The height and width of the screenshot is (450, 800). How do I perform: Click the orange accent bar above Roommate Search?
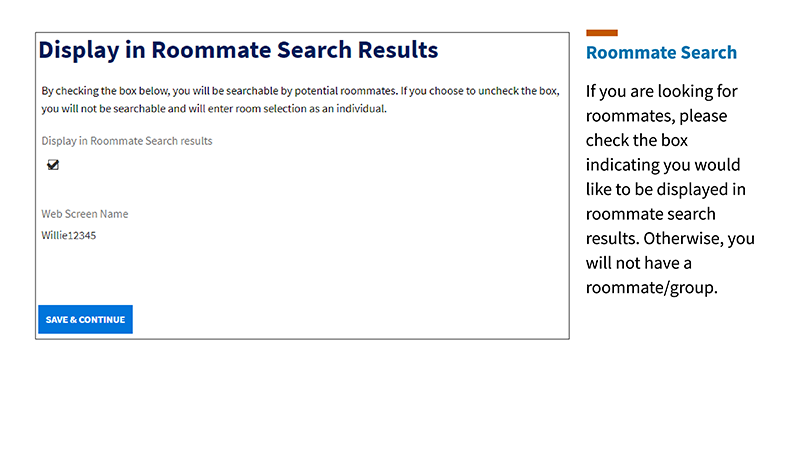(601, 33)
